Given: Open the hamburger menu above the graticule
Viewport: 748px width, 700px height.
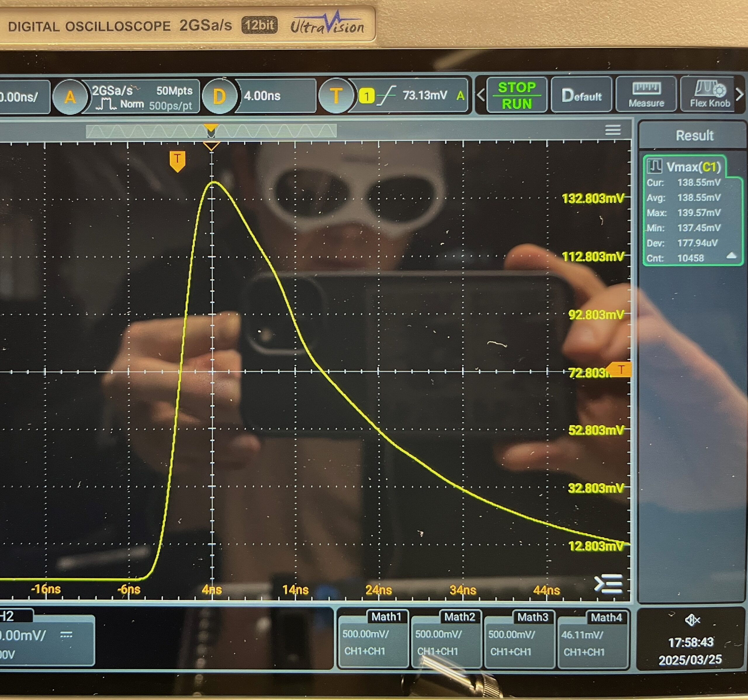Looking at the screenshot, I should (612, 130).
